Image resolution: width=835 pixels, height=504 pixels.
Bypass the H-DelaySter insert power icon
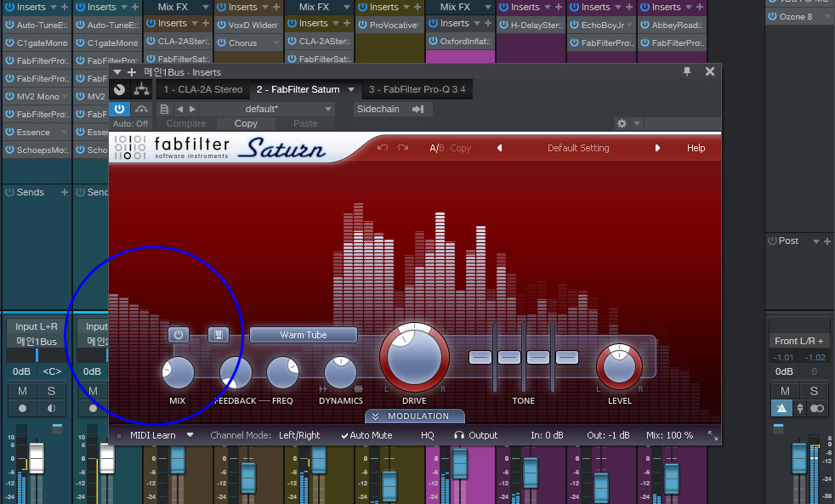[503, 25]
